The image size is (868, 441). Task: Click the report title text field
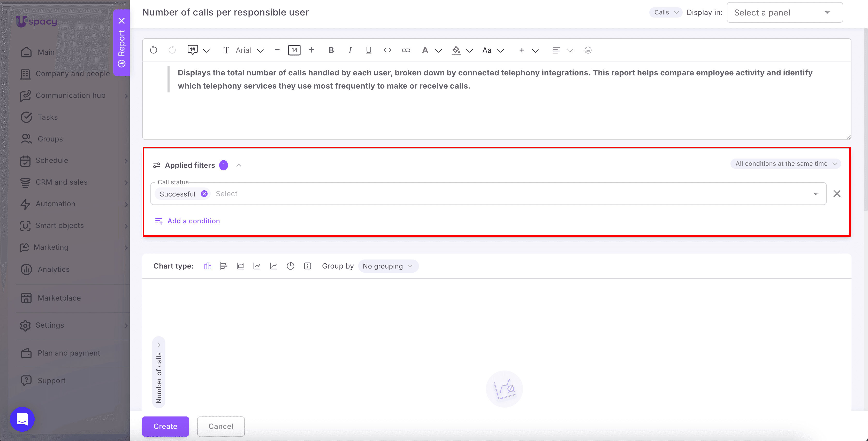(225, 12)
